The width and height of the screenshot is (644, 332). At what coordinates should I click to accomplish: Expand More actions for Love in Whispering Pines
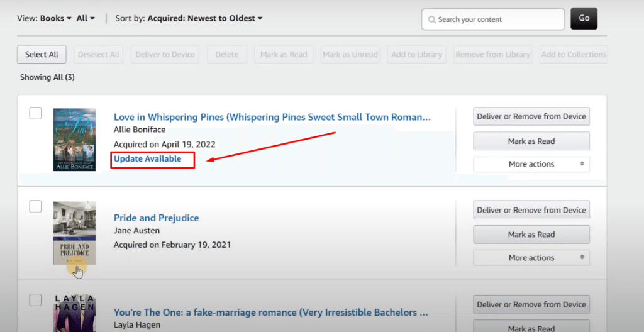[x=531, y=164]
